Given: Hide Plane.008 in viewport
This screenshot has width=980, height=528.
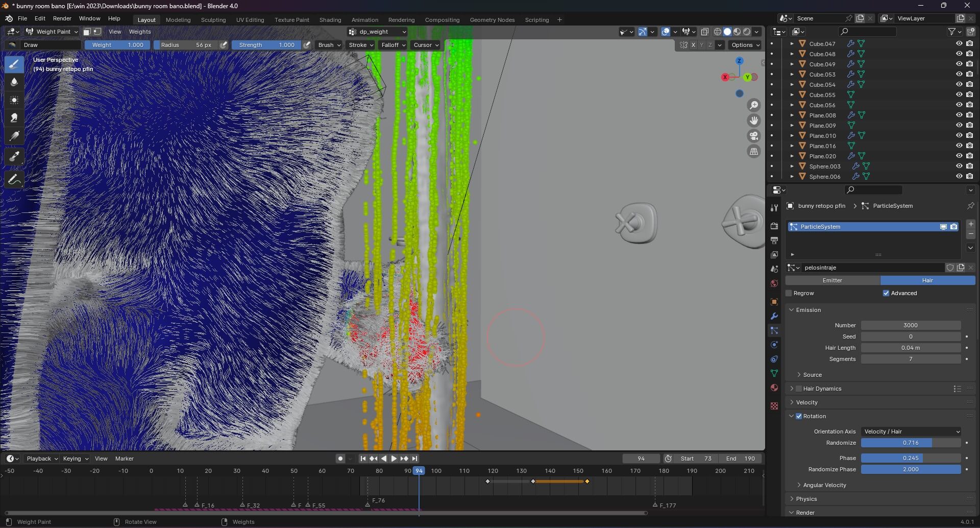Looking at the screenshot, I should tap(959, 115).
